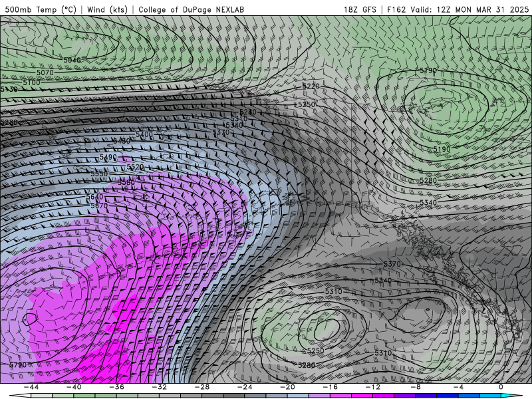Click the -28 colorbar tick label

pos(202,387)
